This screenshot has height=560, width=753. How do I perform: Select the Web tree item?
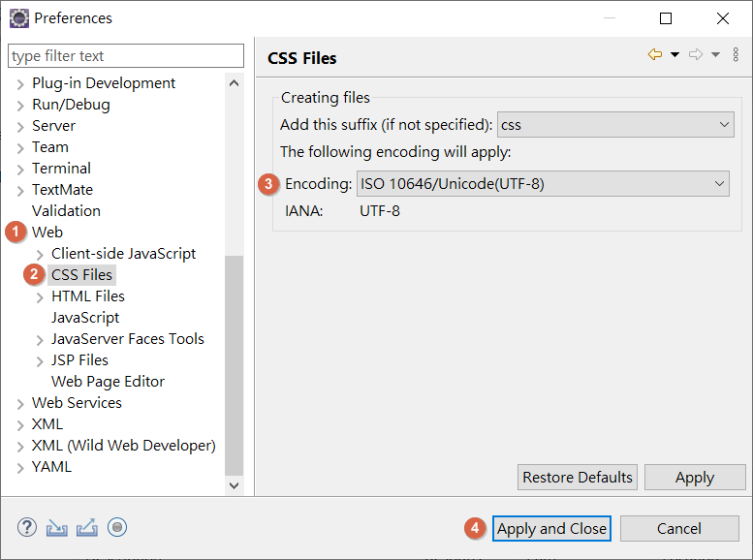47,232
